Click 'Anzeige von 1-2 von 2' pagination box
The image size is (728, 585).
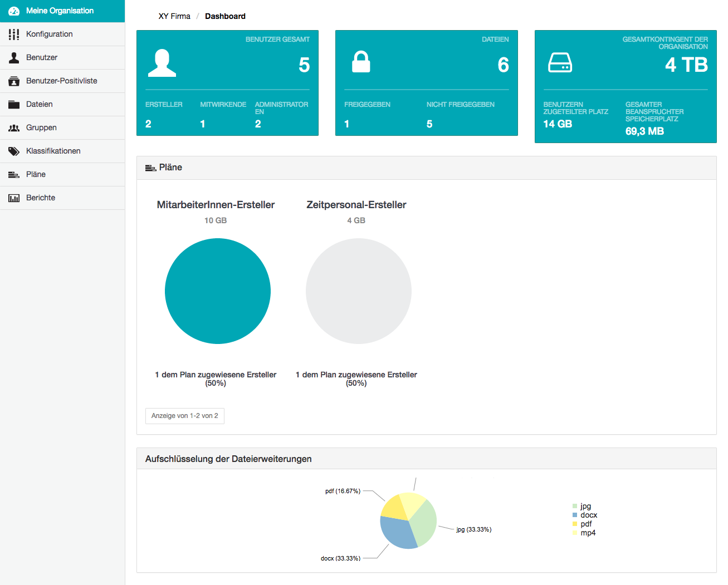[x=185, y=416]
